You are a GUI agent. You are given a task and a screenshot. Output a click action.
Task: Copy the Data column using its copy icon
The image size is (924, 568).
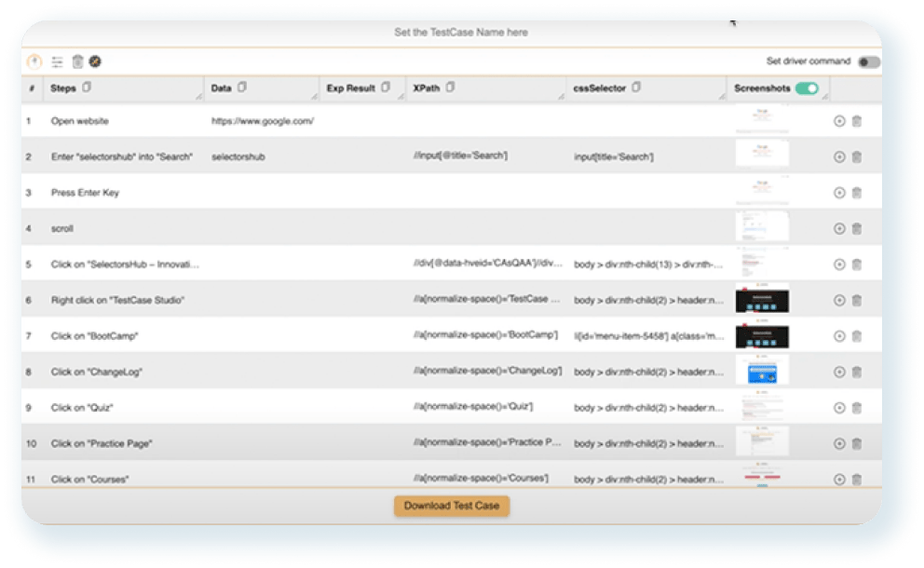(242, 88)
